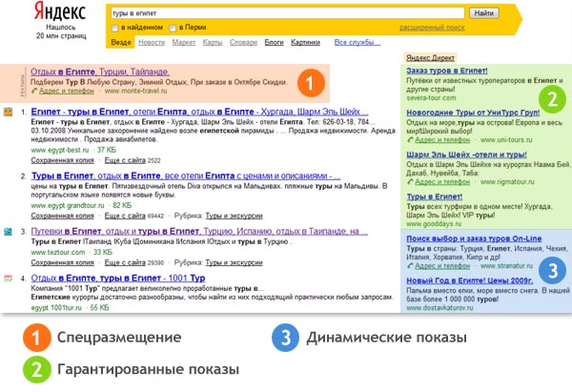Open the Блоги tab

274,42
